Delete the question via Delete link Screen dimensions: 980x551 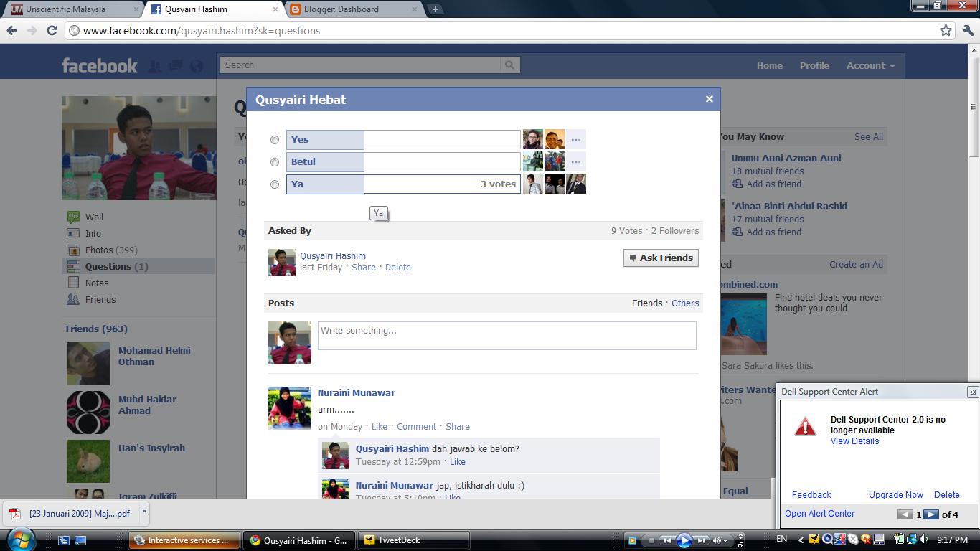(x=398, y=267)
